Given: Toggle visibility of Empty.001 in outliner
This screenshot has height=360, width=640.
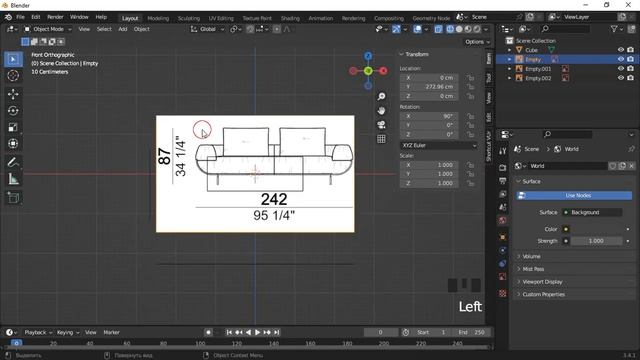Looking at the screenshot, I should [621, 69].
